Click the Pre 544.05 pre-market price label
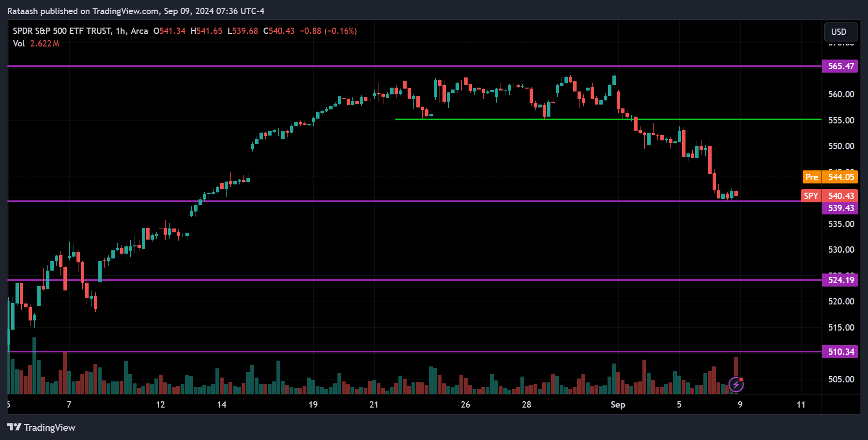 tap(830, 177)
